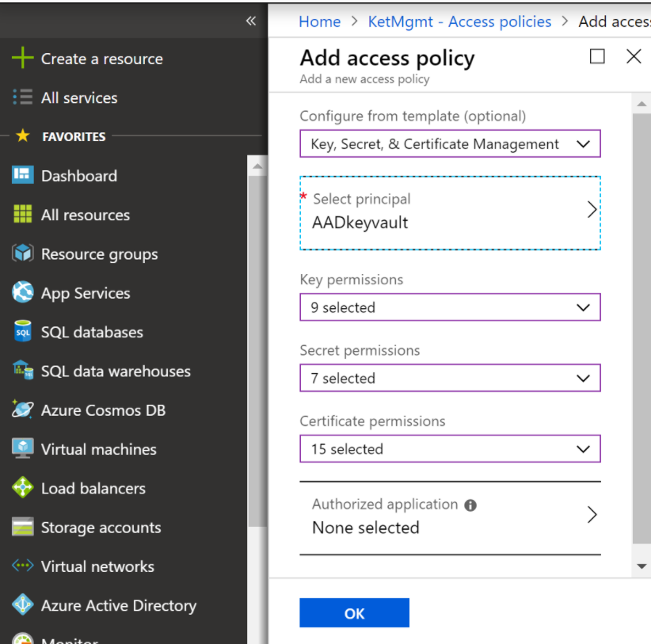This screenshot has width=651, height=644.
Task: Select Resource groups menu label
Action: click(x=99, y=253)
